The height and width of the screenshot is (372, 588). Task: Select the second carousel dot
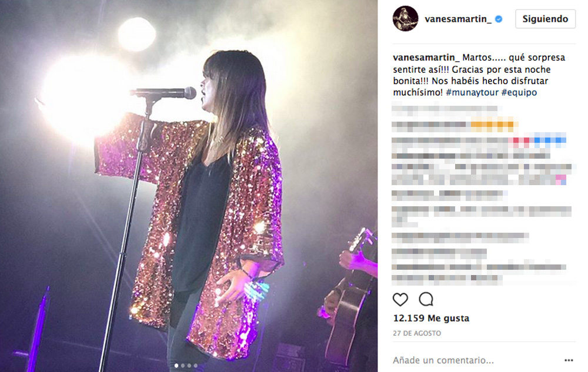click(x=183, y=366)
